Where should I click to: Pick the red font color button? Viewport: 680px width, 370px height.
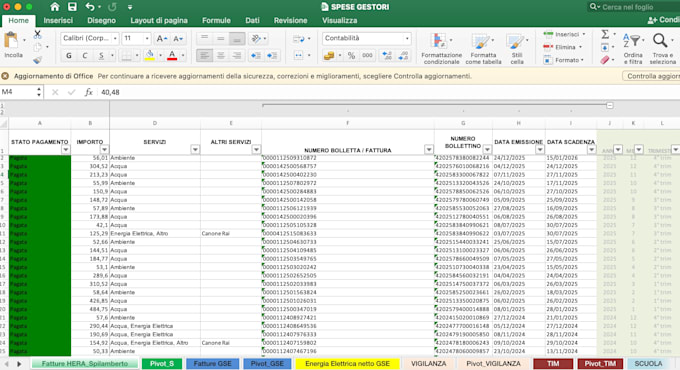[172, 55]
